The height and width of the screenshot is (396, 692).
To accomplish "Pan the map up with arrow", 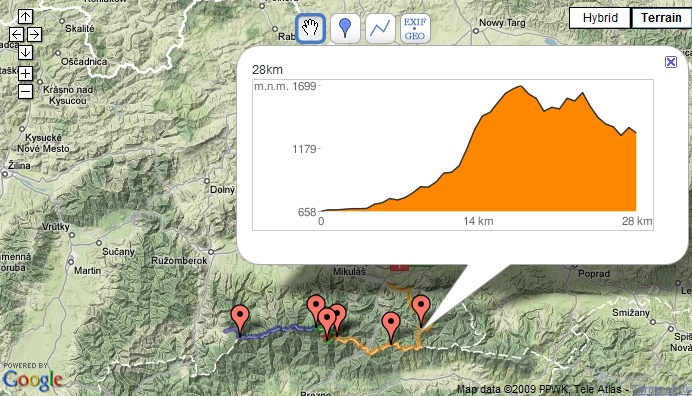I will click(x=25, y=17).
